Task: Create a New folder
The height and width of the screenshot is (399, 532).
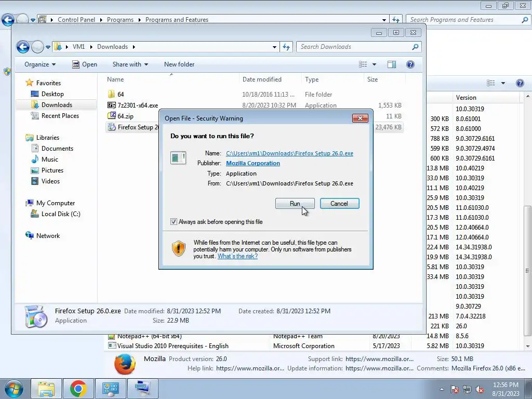Action: [x=179, y=64]
